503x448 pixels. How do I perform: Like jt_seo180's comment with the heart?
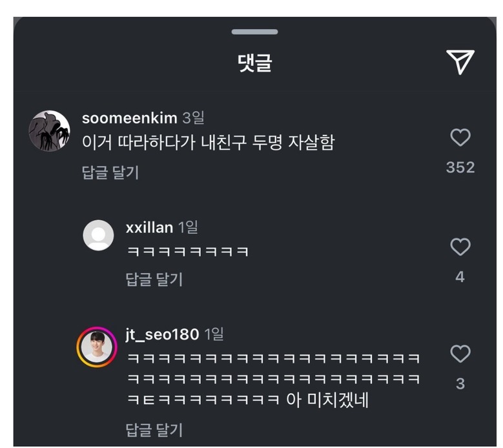pyautogui.click(x=460, y=354)
